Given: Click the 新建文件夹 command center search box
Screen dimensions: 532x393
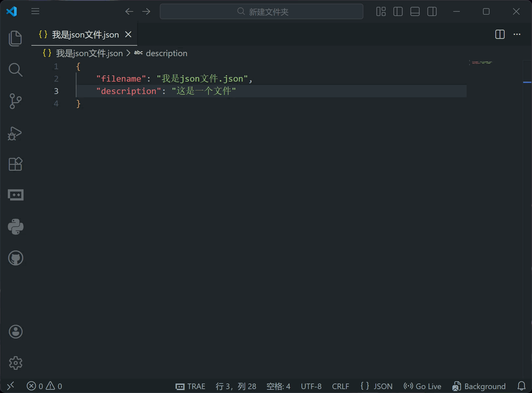Looking at the screenshot, I should point(261,12).
